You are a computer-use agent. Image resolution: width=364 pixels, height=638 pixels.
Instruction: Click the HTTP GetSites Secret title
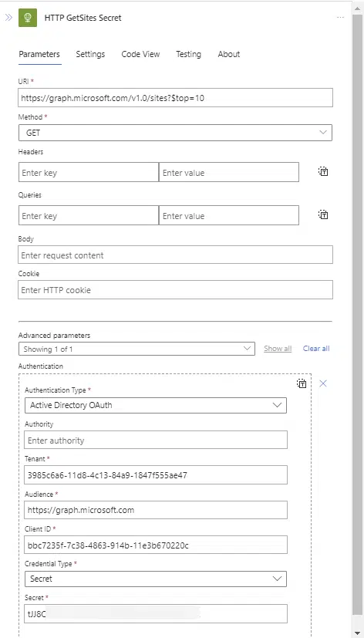point(83,18)
